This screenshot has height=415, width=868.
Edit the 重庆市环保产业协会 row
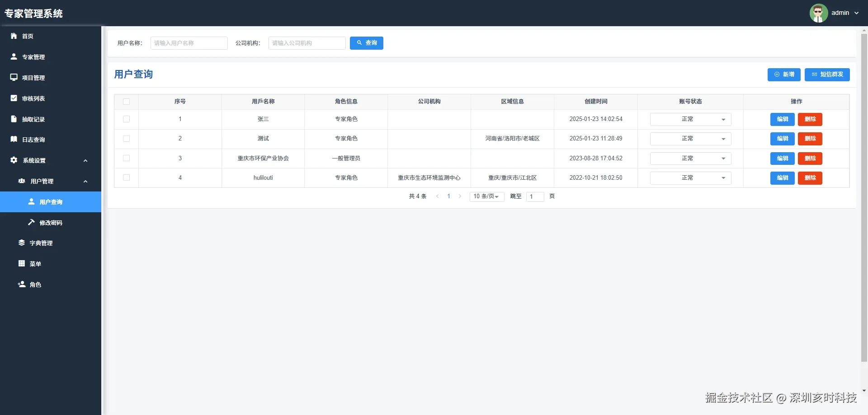[783, 159]
